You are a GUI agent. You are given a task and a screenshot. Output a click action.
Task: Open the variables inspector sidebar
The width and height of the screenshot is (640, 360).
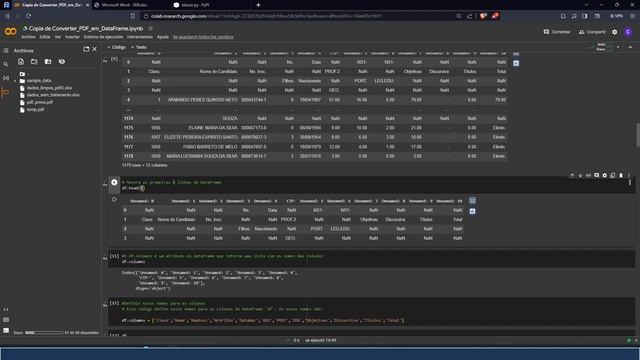tap(6, 78)
